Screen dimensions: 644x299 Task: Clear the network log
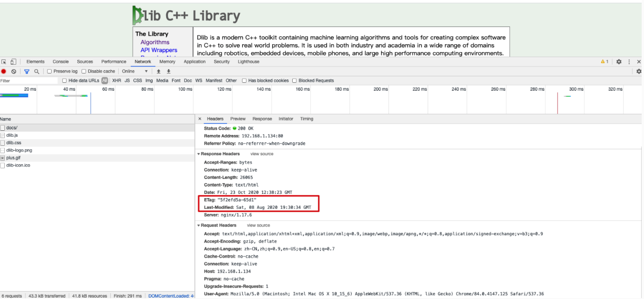coord(13,72)
